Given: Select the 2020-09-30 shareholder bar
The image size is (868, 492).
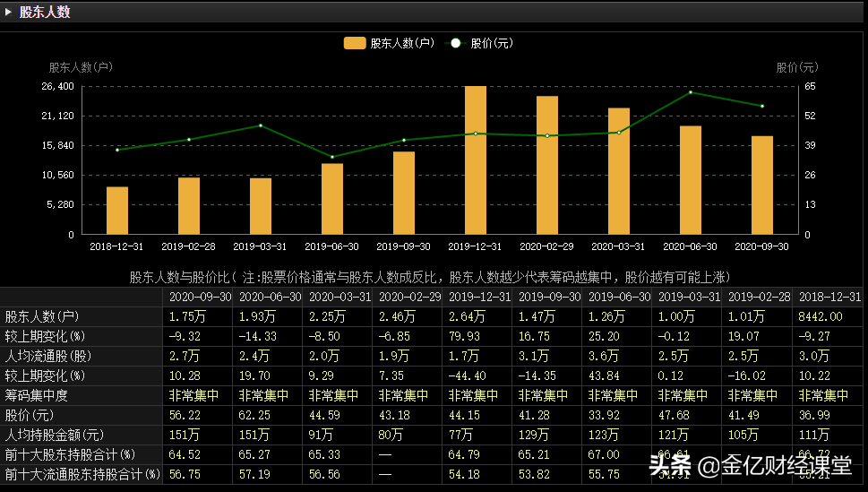Looking at the screenshot, I should 761,185.
